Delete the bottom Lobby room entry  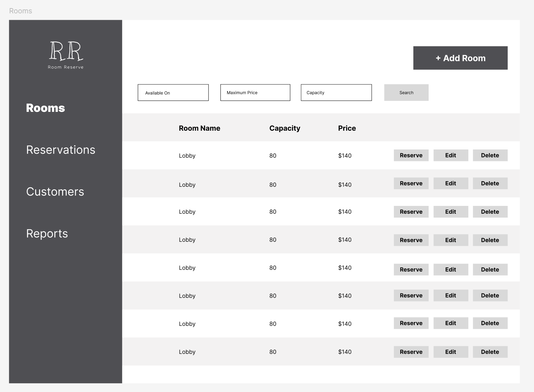(x=490, y=352)
